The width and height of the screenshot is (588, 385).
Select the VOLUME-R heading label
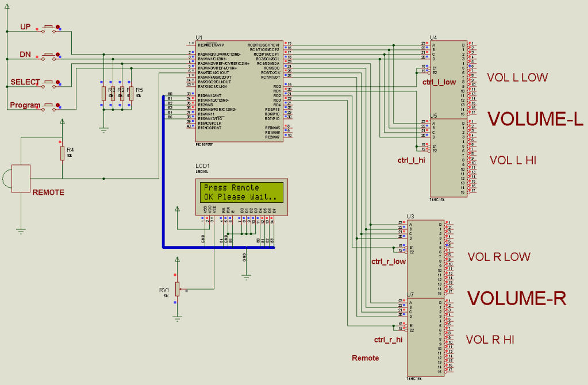pyautogui.click(x=516, y=298)
